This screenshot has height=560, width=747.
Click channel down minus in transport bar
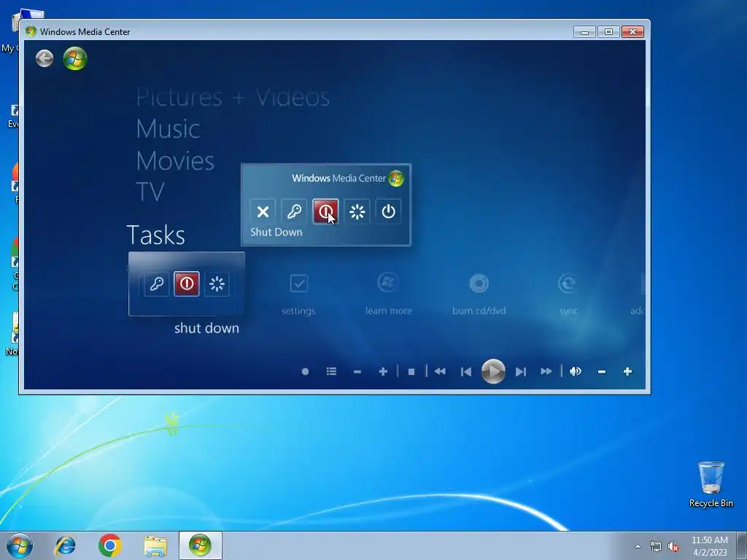point(357,371)
